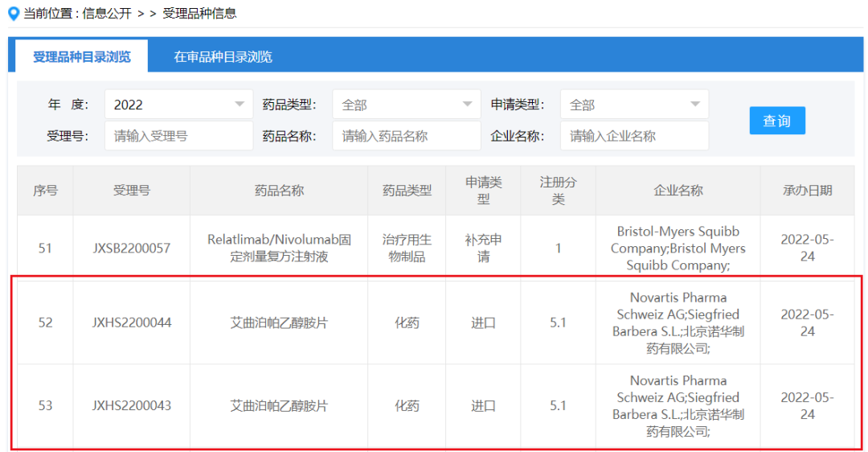
Task: Click 进口 cell in row 53
Action: tap(483, 405)
